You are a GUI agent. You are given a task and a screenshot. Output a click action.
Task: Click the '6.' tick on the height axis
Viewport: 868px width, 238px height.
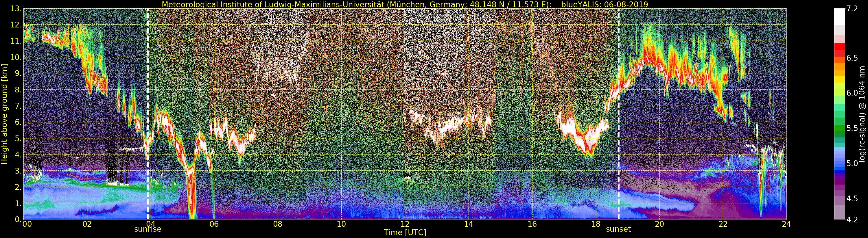(19, 122)
